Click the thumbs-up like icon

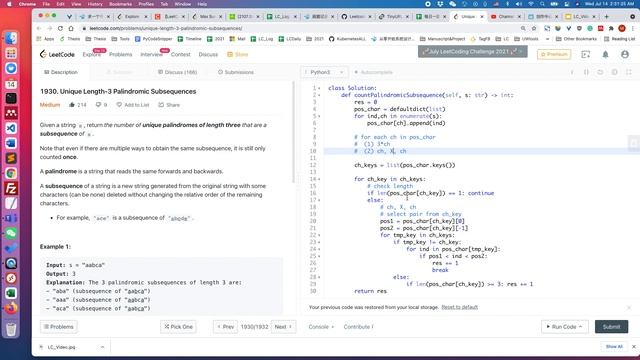pyautogui.click(x=72, y=105)
